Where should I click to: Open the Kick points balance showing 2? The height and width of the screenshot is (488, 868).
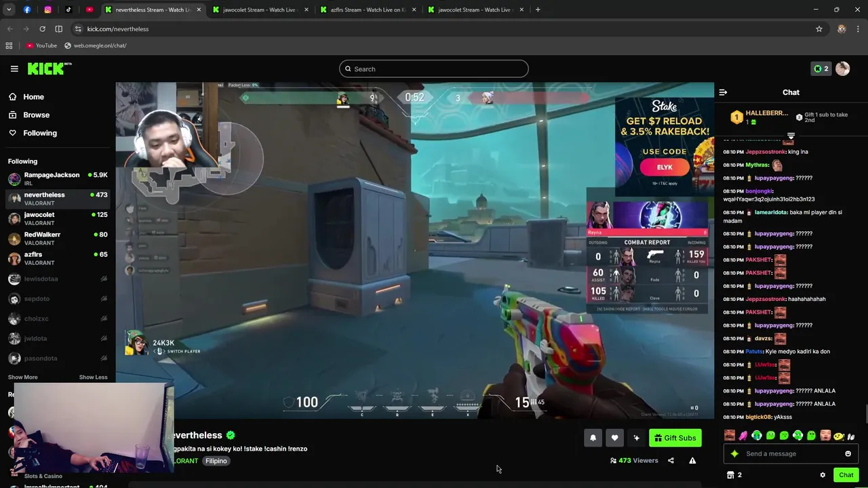tap(821, 68)
